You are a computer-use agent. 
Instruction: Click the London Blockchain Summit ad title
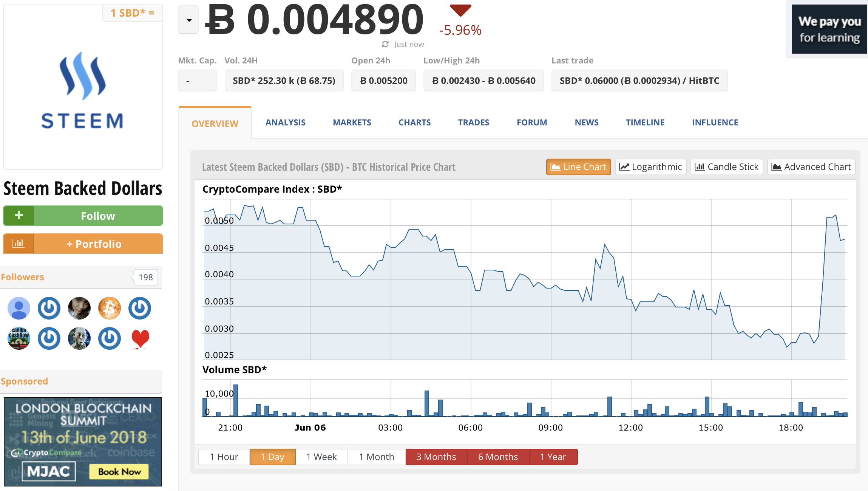pos(83,414)
